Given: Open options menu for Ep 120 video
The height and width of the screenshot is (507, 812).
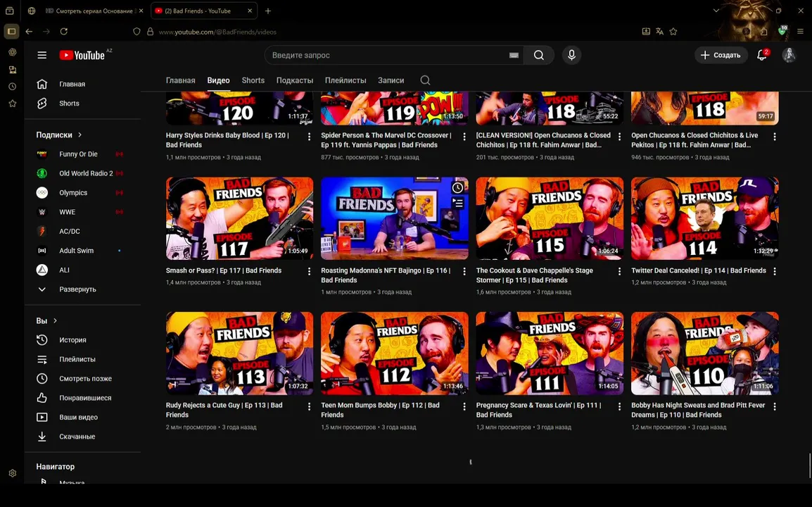Looking at the screenshot, I should [x=309, y=137].
